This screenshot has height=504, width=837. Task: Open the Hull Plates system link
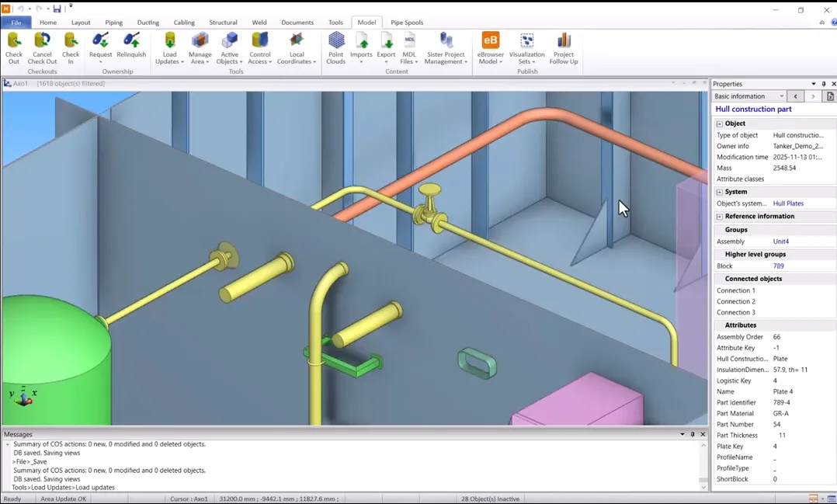788,203
